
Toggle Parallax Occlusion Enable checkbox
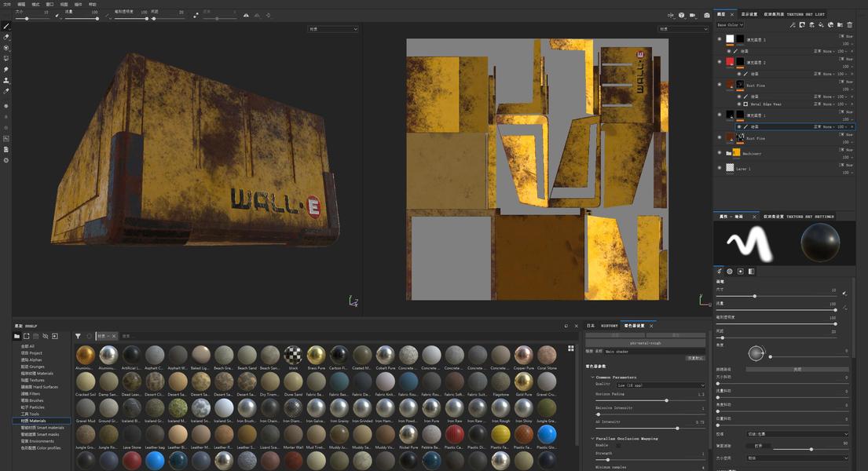click(618, 445)
